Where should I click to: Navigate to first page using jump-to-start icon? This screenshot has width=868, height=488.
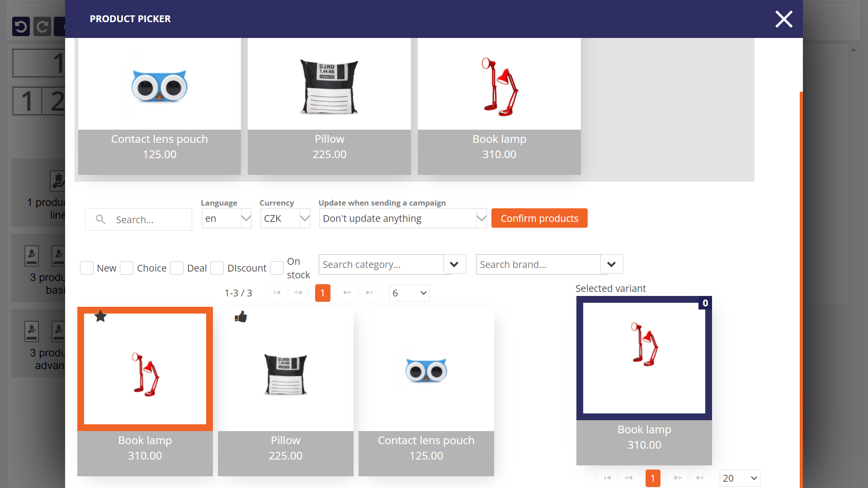point(277,292)
